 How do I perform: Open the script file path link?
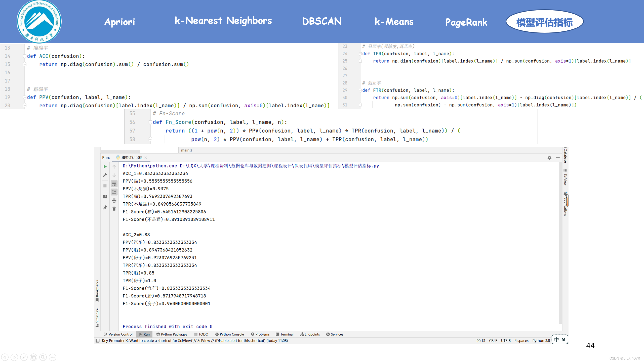(x=279, y=166)
